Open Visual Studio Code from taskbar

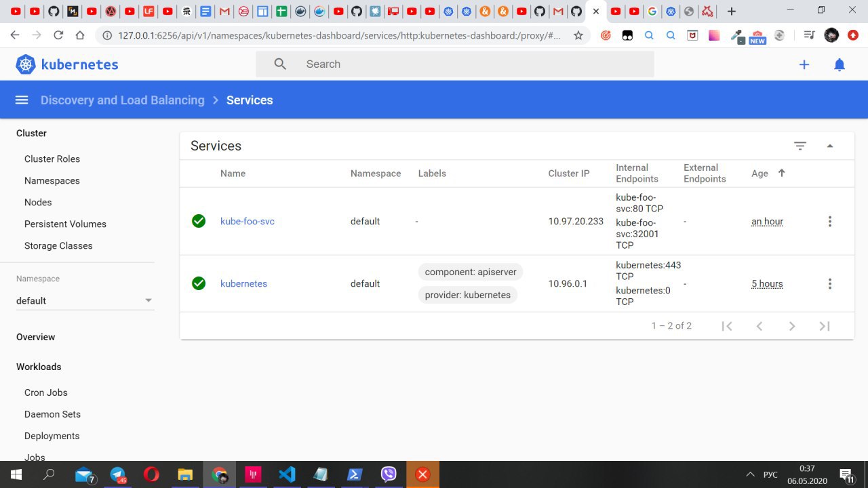point(287,474)
